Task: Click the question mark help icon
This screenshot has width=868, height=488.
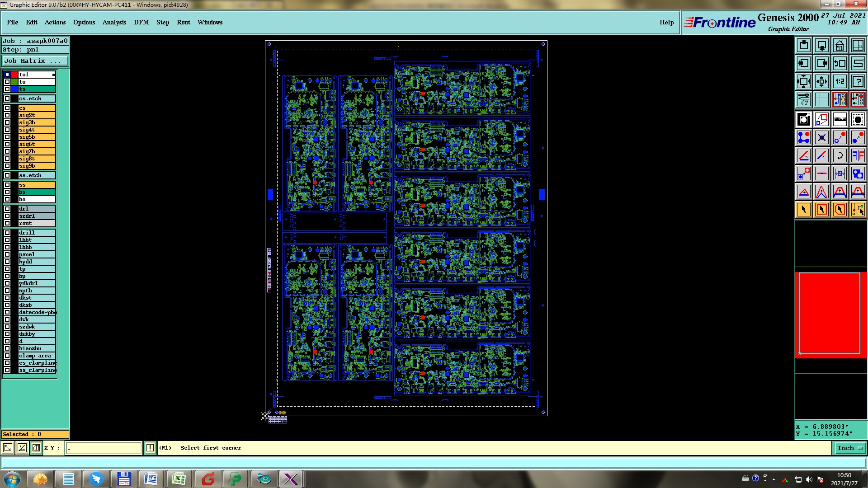Action: [858, 81]
